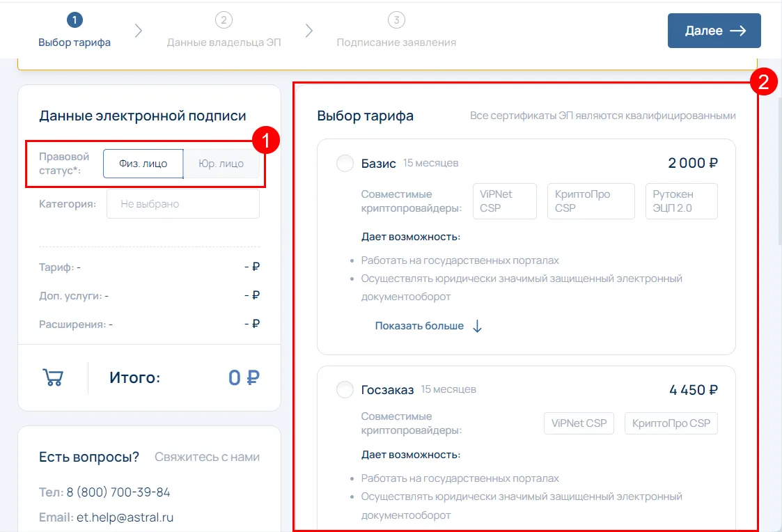The image size is (782, 532).
Task: Open the 'Категория' dropdown field
Action: pos(182,204)
